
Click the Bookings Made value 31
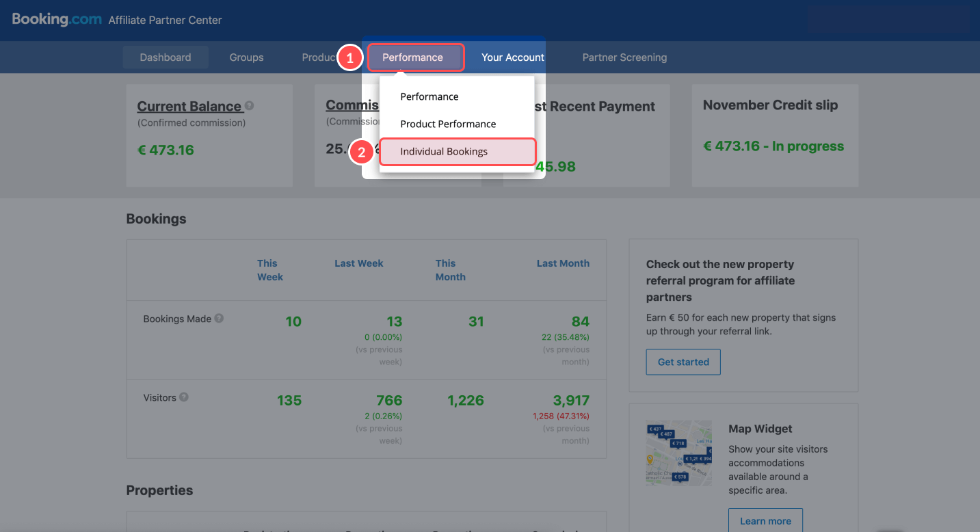476,321
